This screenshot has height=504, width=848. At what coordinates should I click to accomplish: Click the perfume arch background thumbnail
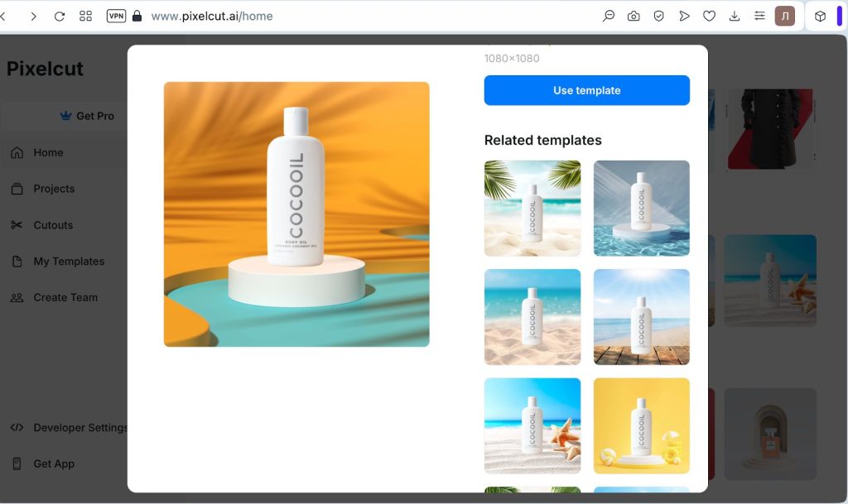[x=770, y=434]
